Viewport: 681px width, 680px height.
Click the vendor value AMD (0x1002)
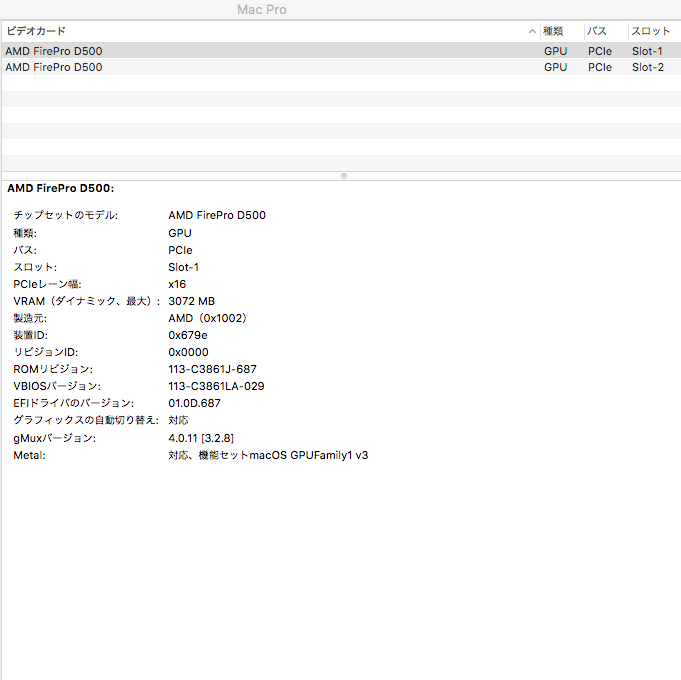[x=207, y=318]
